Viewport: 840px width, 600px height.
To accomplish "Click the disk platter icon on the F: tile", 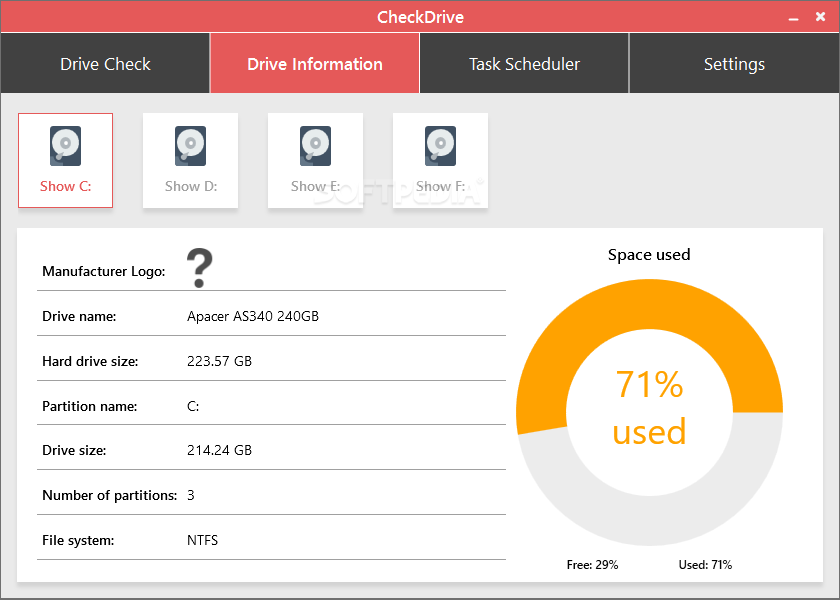I will point(440,145).
